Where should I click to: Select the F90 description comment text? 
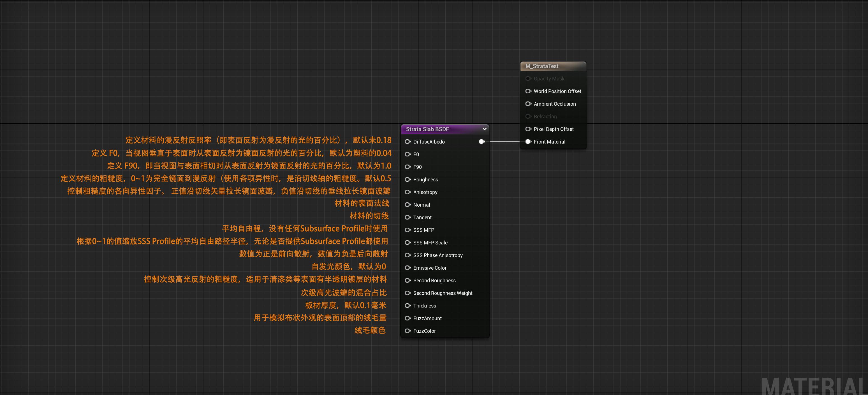pos(249,166)
